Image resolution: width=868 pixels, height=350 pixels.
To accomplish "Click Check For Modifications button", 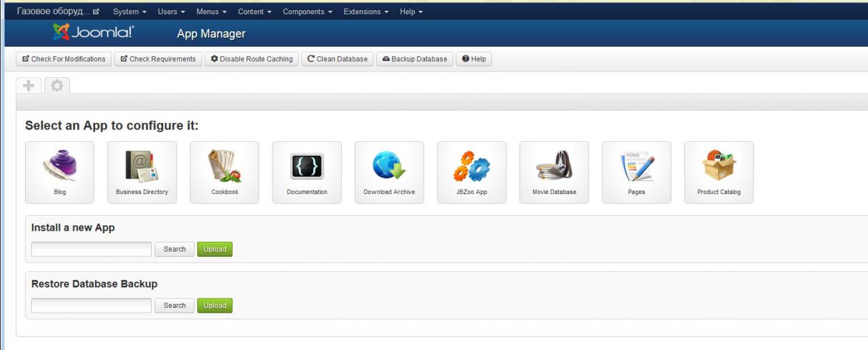I will pos(64,59).
